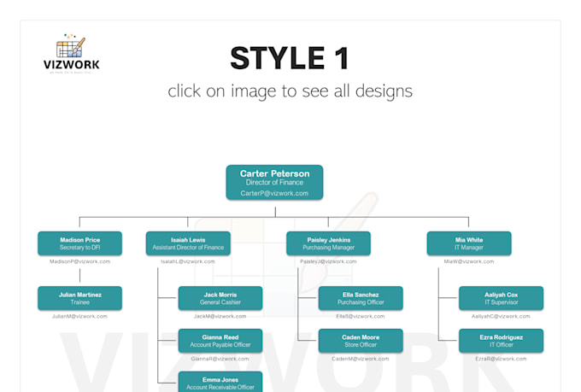This screenshot has width=581, height=392.
Task: Click the EllaS@vizwork.com email
Action: tap(361, 316)
